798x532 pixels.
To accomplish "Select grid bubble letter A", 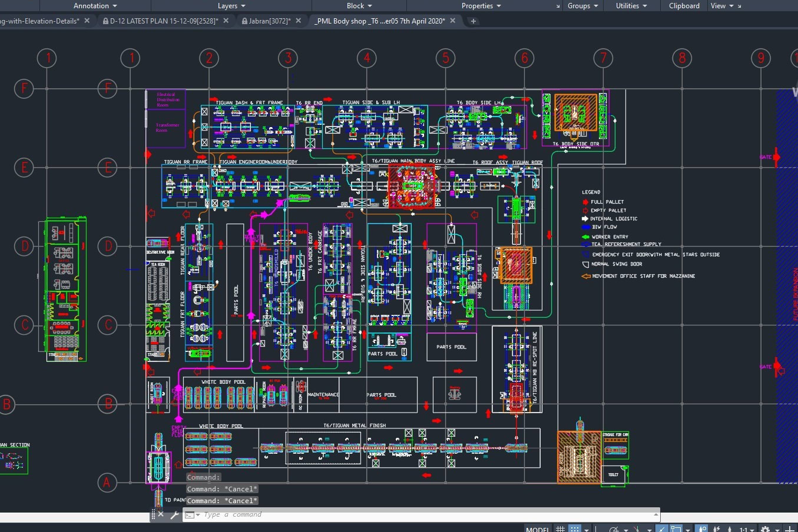I will coord(107,483).
